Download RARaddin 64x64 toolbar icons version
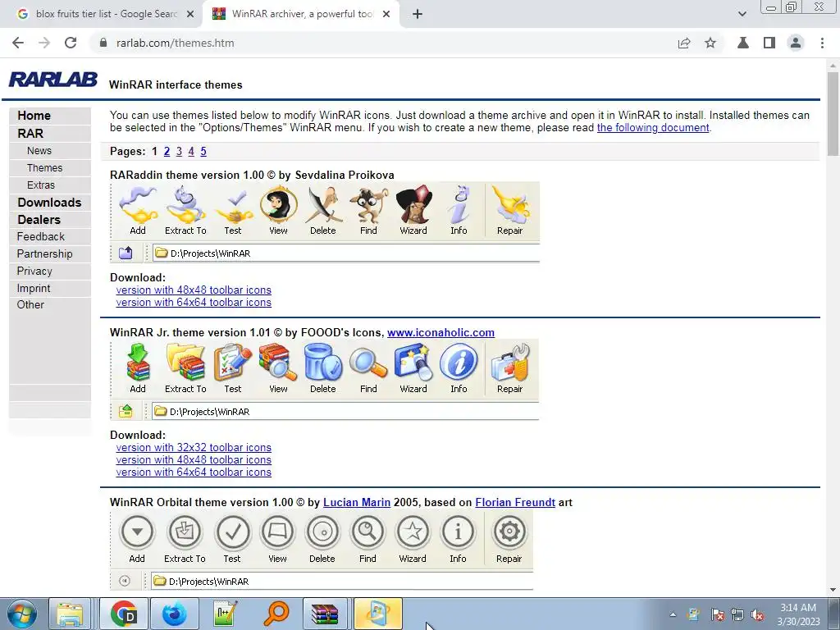 [194, 302]
